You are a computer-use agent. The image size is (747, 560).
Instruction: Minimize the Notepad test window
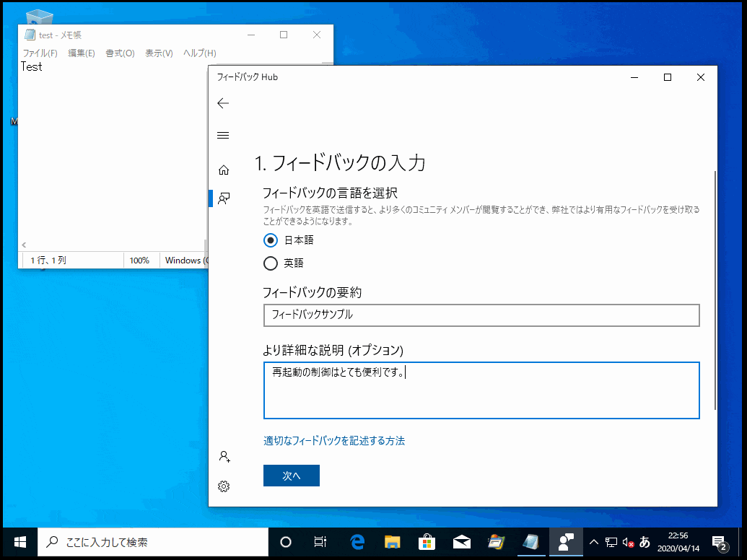251,35
